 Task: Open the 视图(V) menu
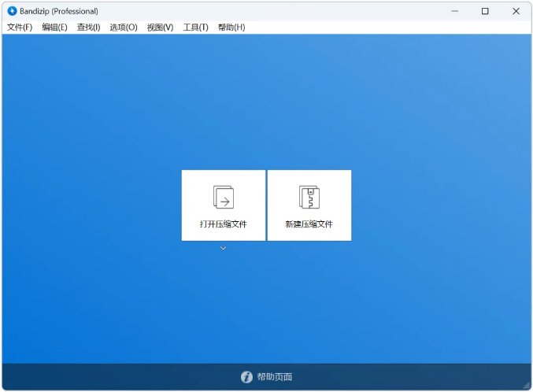(x=160, y=28)
